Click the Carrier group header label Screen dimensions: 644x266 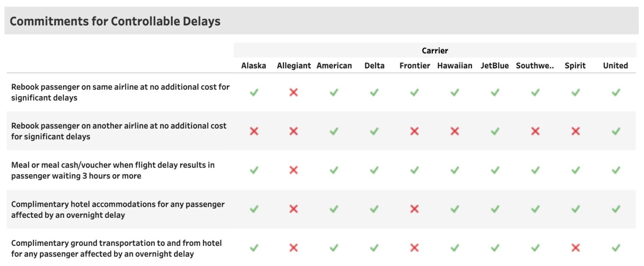(x=435, y=51)
